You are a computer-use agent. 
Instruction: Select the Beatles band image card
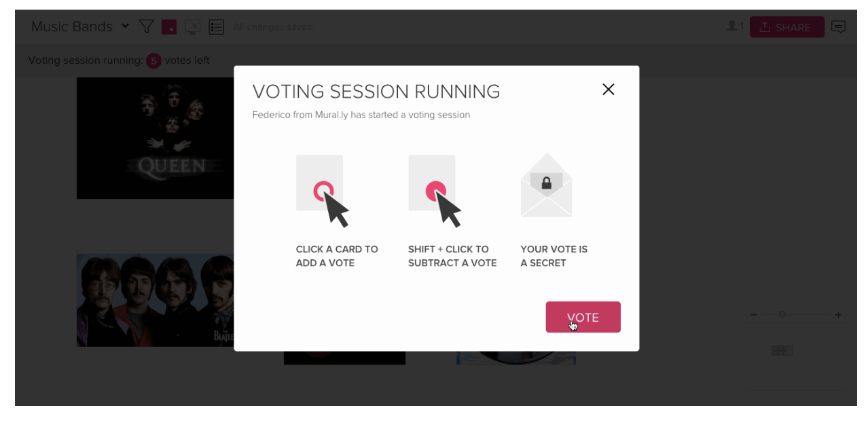point(156,300)
